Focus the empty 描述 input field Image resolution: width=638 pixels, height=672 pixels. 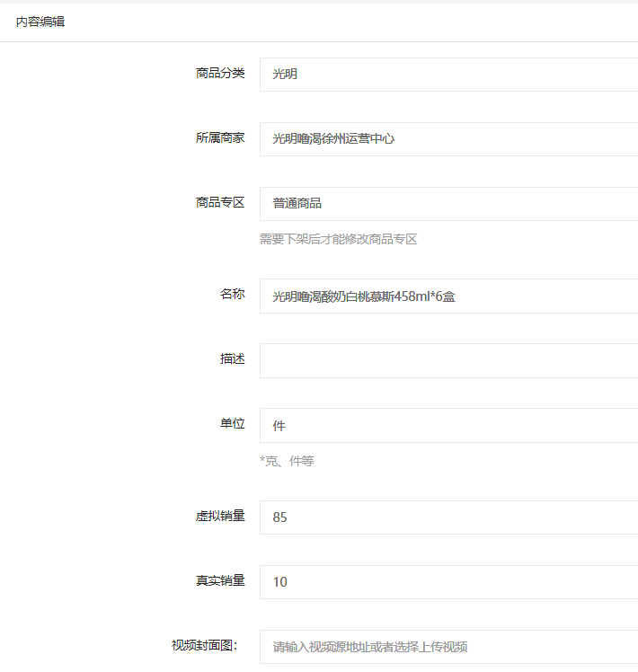[449, 361]
